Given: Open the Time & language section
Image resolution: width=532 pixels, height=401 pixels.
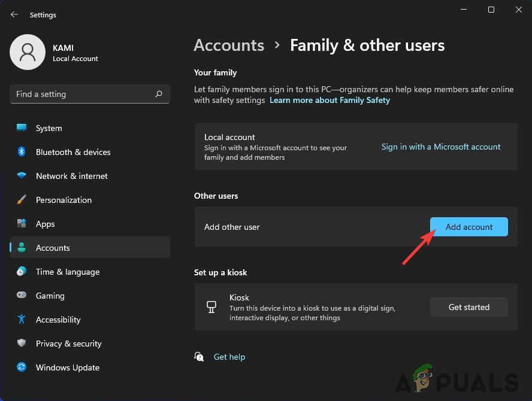Looking at the screenshot, I should tap(67, 272).
